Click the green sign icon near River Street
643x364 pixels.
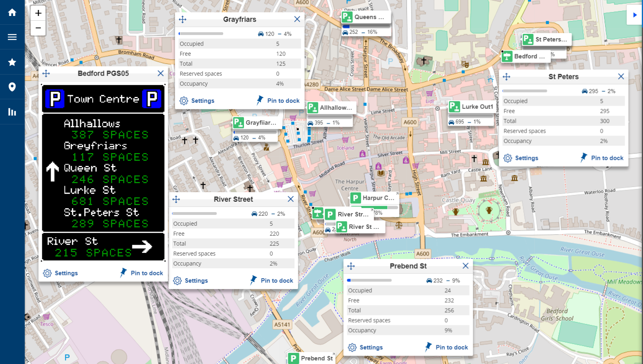318,213
